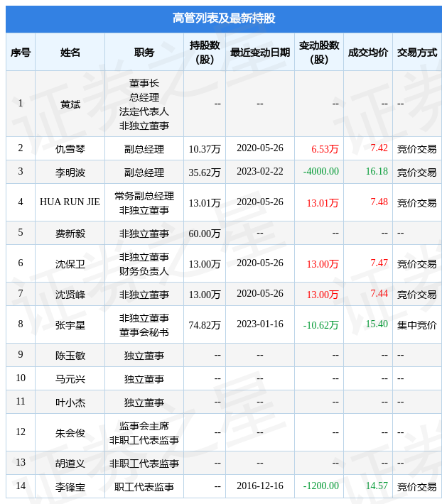This screenshot has height=504, width=442.
Task: Select the name HUA RUN JIE
Action: tap(70, 202)
